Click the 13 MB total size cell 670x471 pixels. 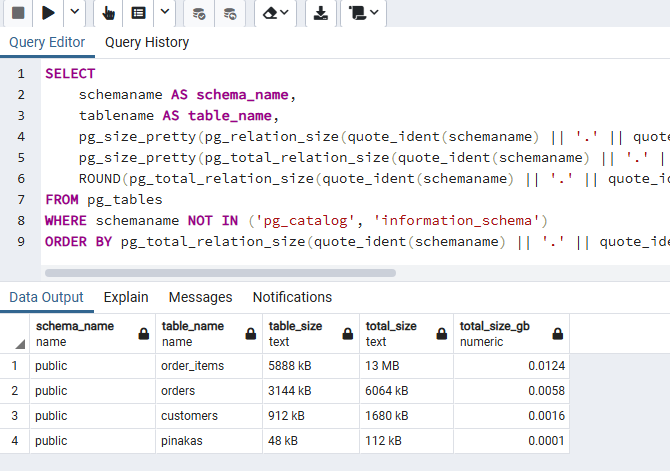tap(406, 366)
